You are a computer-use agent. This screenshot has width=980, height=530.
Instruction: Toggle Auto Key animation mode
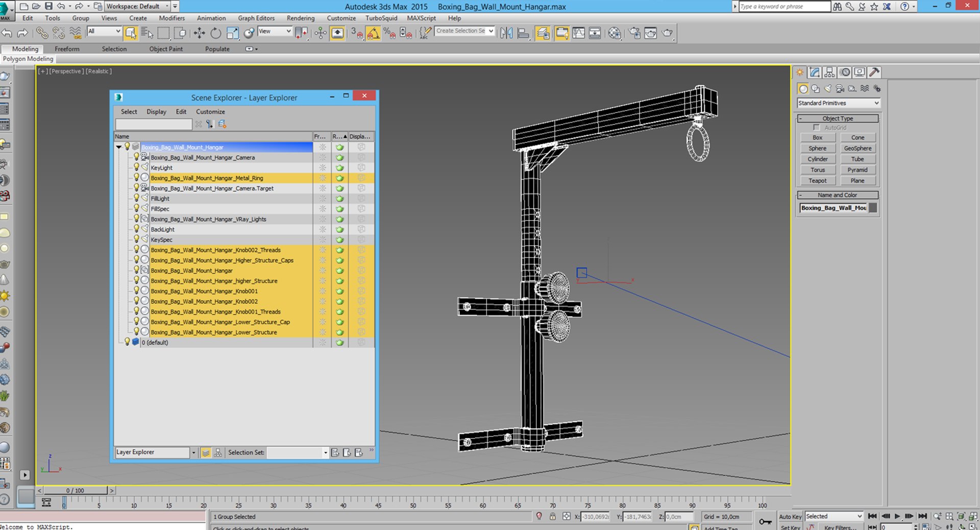click(x=790, y=517)
